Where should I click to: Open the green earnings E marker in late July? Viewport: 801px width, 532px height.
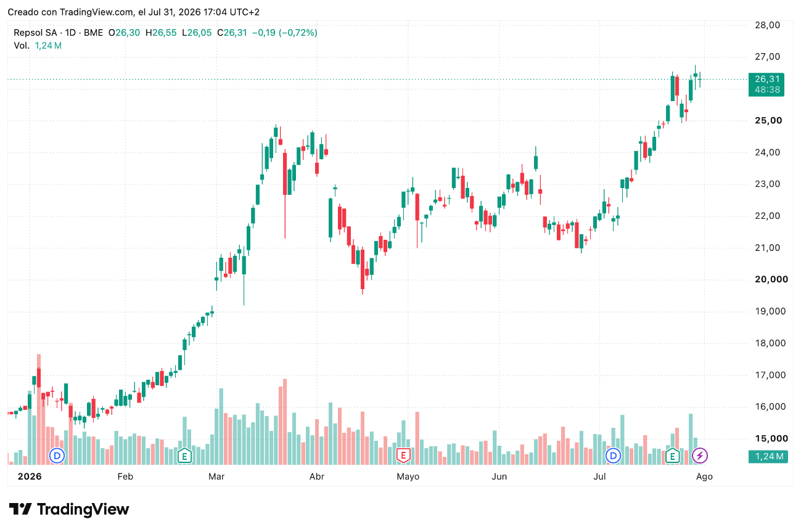(672, 456)
